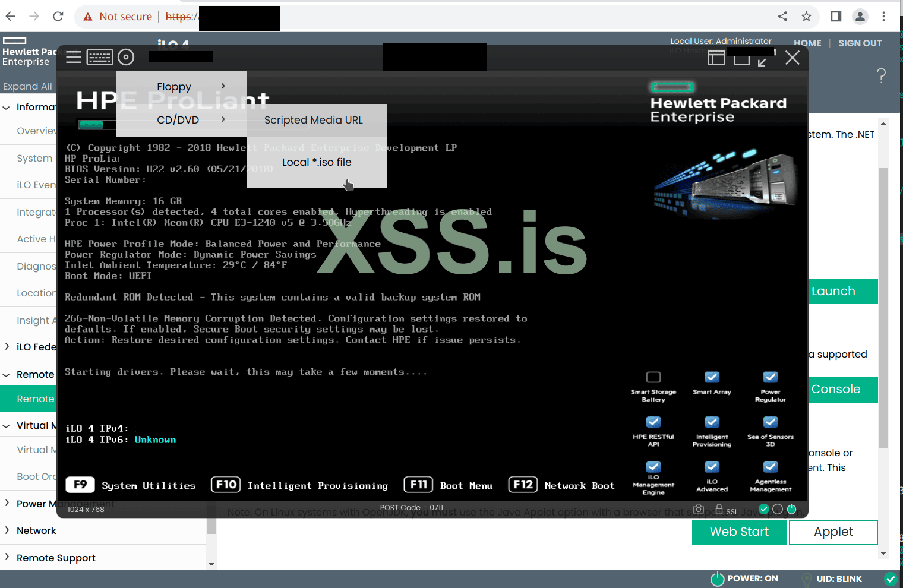
Task: Click the green checkmark status indicator
Action: [x=764, y=509]
